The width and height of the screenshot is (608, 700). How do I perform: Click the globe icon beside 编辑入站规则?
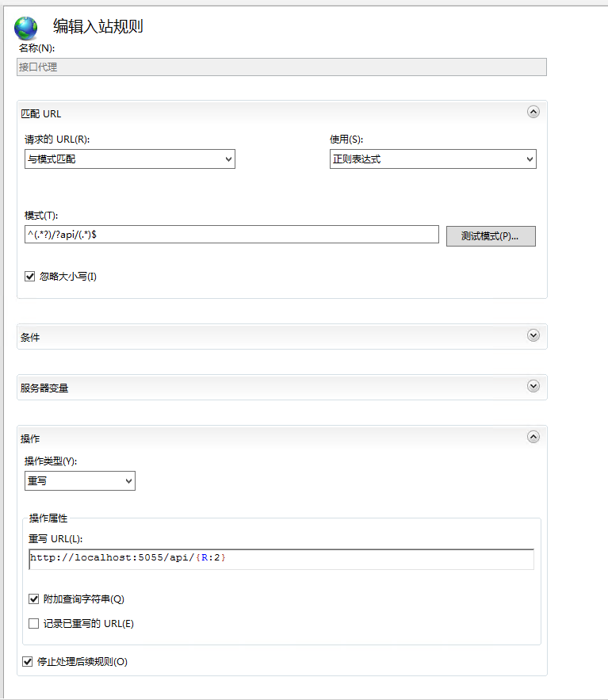click(x=25, y=28)
